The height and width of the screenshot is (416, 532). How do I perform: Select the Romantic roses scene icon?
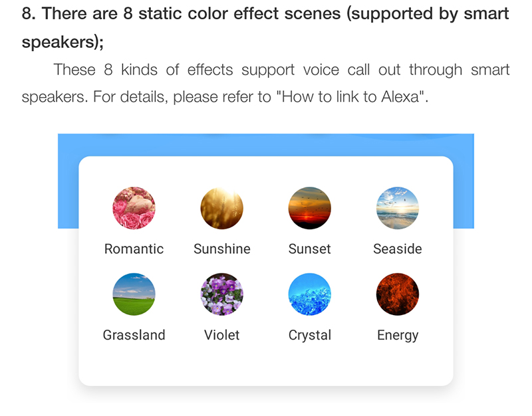(x=134, y=208)
